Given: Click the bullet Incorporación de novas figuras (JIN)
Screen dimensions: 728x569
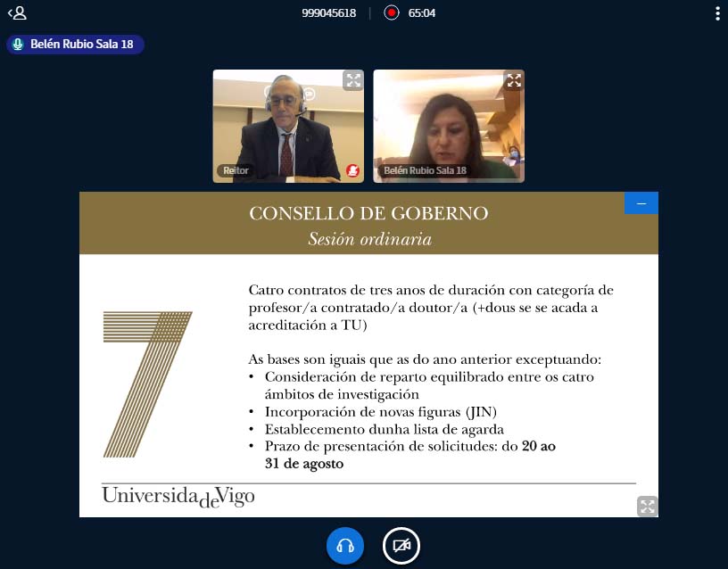Looking at the screenshot, I should point(381,412).
